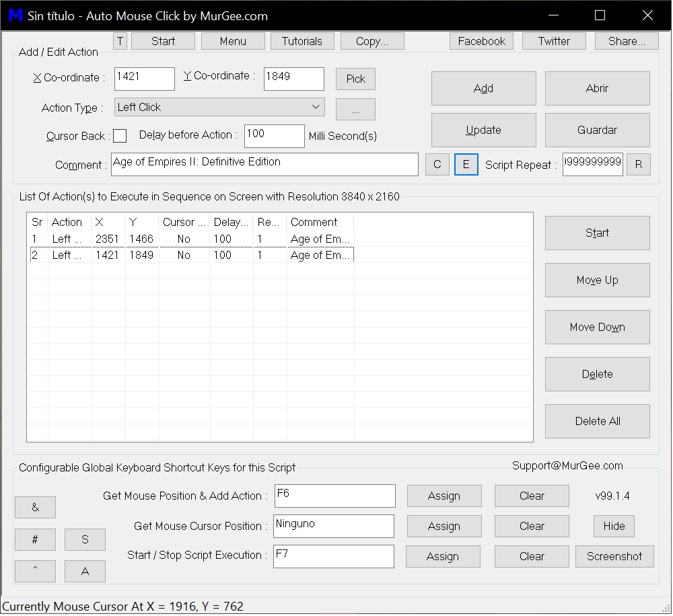Clear the F6 shortcut key

[532, 496]
